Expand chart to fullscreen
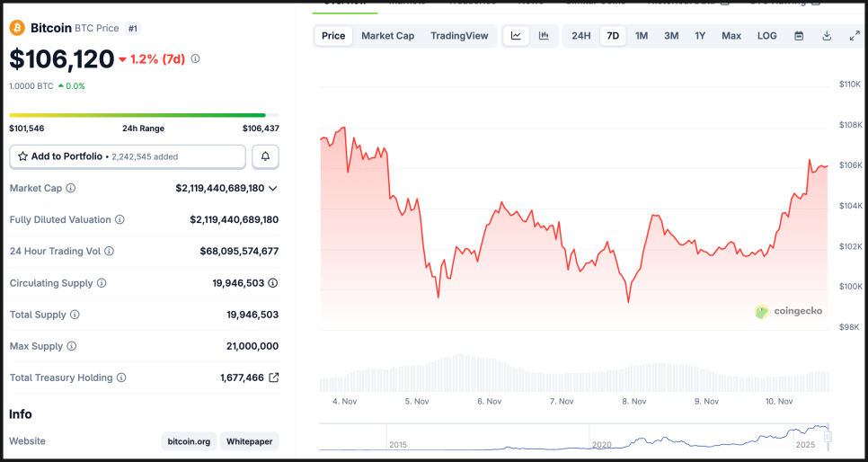The image size is (868, 462). [x=855, y=36]
